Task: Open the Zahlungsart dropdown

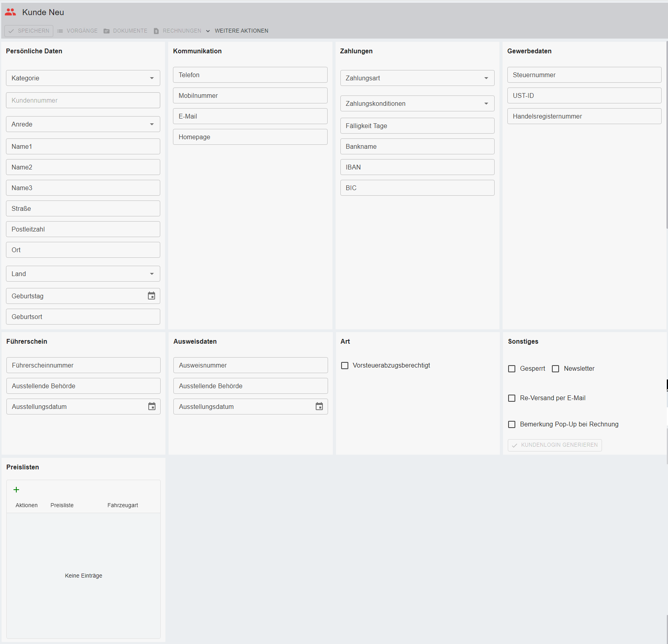Action: [486, 78]
